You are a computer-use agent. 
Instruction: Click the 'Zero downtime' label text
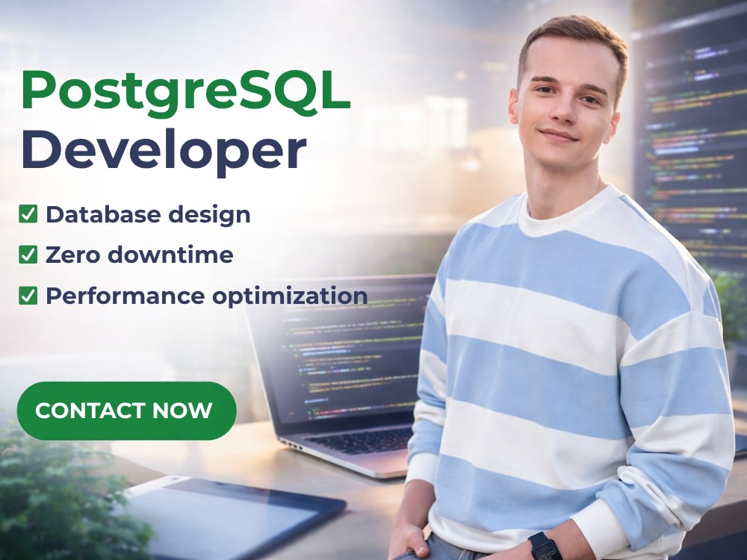[140, 255]
